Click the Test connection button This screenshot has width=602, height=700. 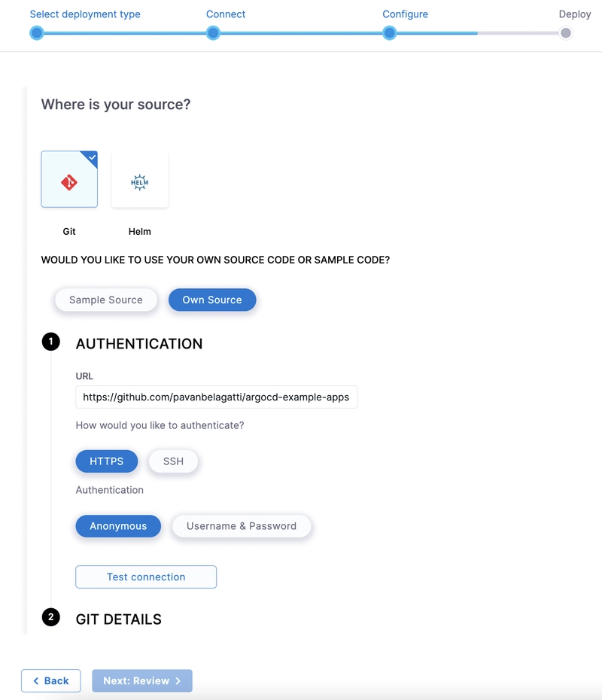[x=146, y=577]
